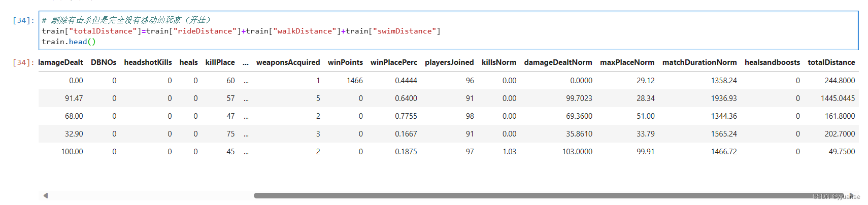The height and width of the screenshot is (205, 868).
Task: Click the damageDealtNorm value 99.7023
Action: [x=579, y=98]
